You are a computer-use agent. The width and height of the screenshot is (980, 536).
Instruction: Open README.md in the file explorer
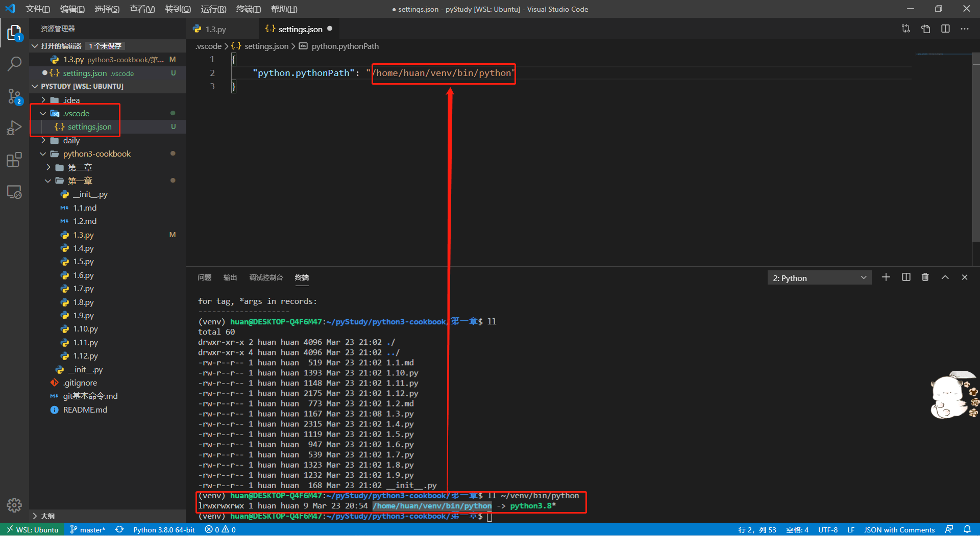(85, 410)
